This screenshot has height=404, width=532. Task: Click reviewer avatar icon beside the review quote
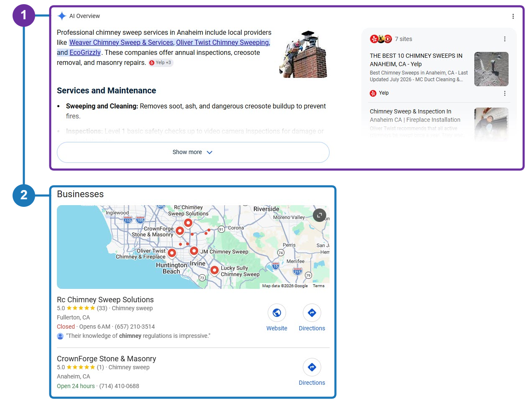[60, 336]
